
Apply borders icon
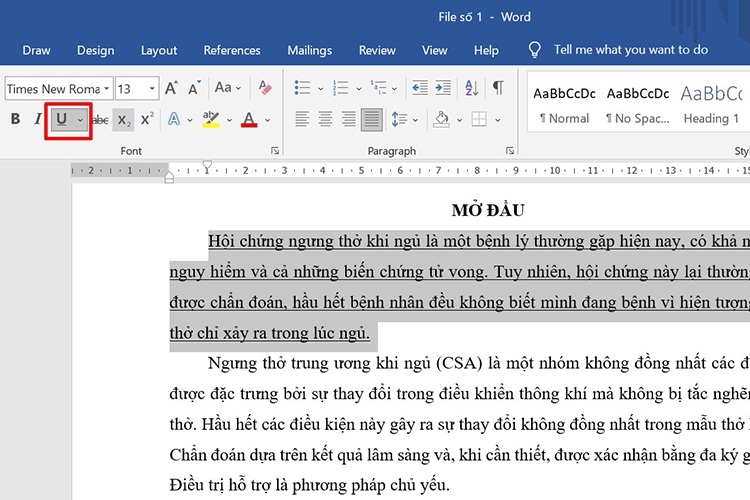point(479,119)
